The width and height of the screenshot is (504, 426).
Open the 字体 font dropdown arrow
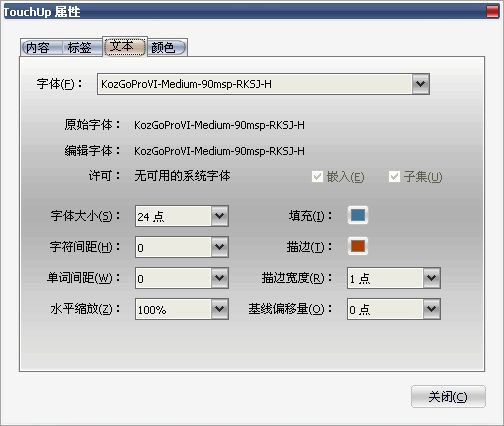pos(420,84)
